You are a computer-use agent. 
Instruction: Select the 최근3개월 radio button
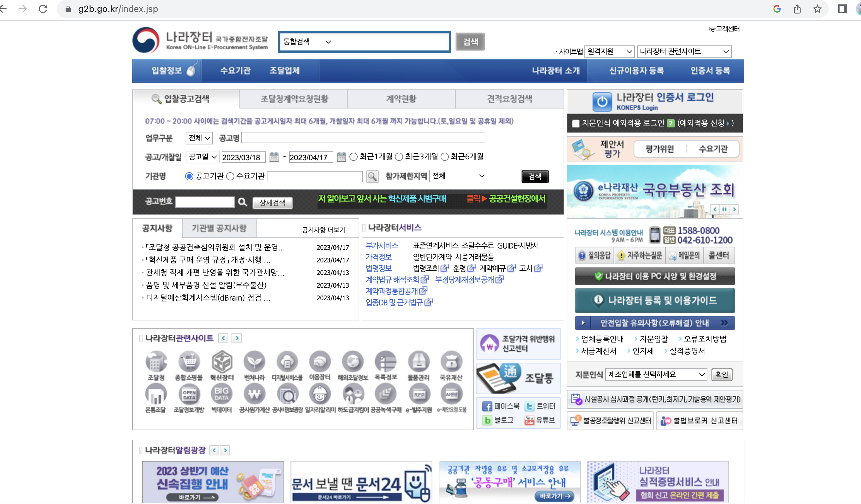(399, 157)
